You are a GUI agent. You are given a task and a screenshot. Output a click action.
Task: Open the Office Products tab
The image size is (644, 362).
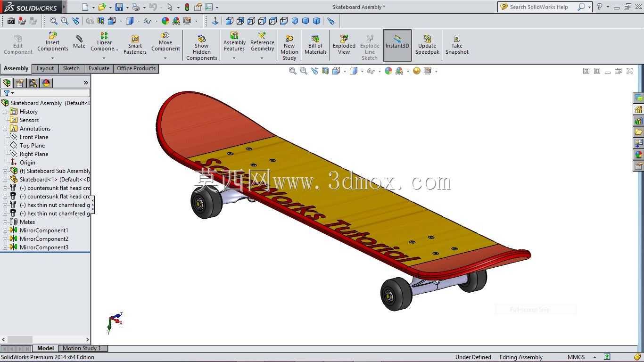coord(136,68)
